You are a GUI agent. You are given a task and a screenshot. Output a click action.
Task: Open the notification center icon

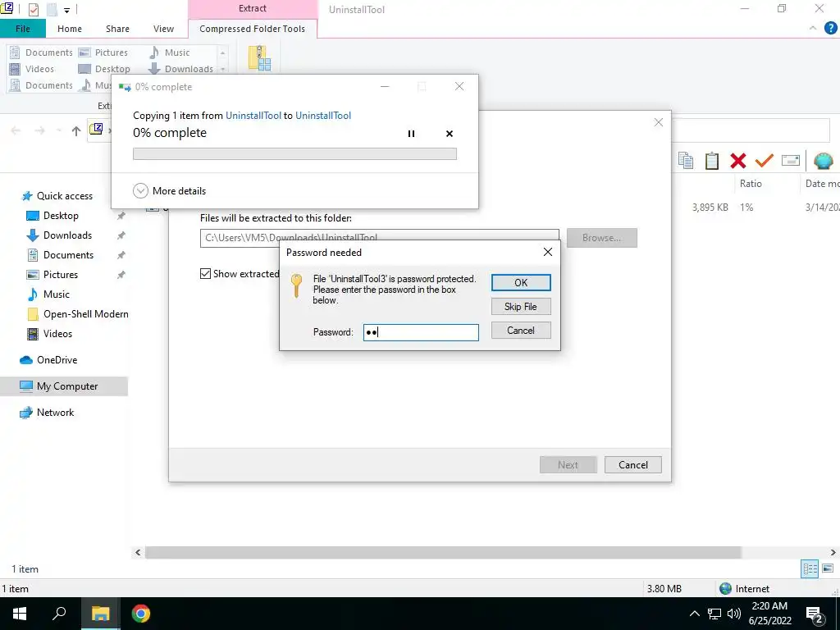pos(815,614)
